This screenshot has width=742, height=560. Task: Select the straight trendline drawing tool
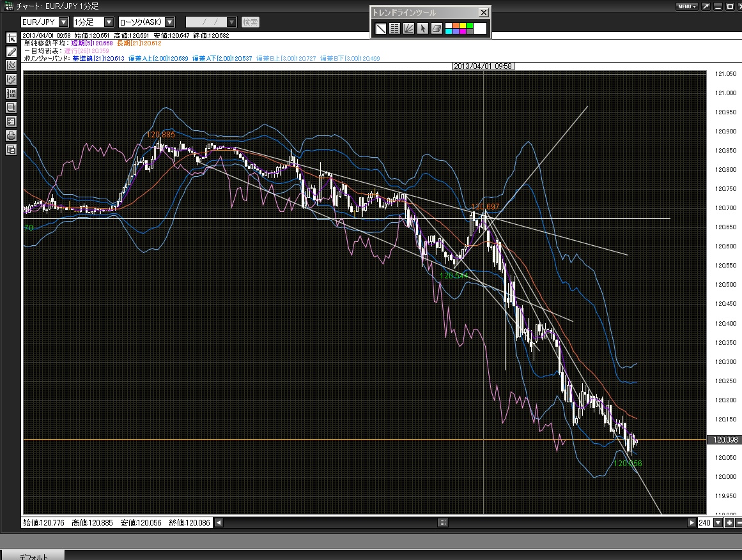click(380, 28)
